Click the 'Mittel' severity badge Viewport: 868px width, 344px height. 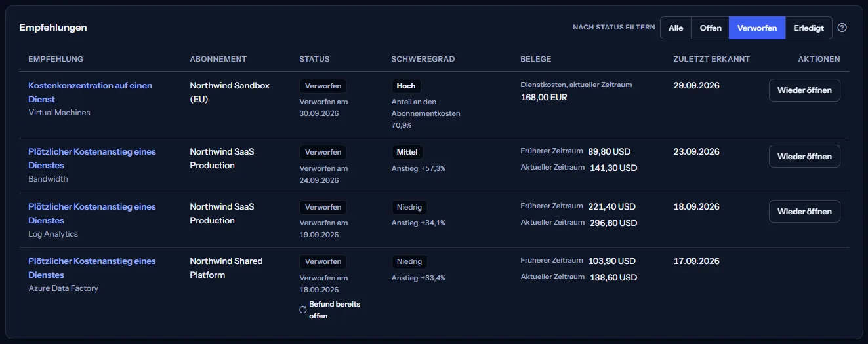point(407,152)
